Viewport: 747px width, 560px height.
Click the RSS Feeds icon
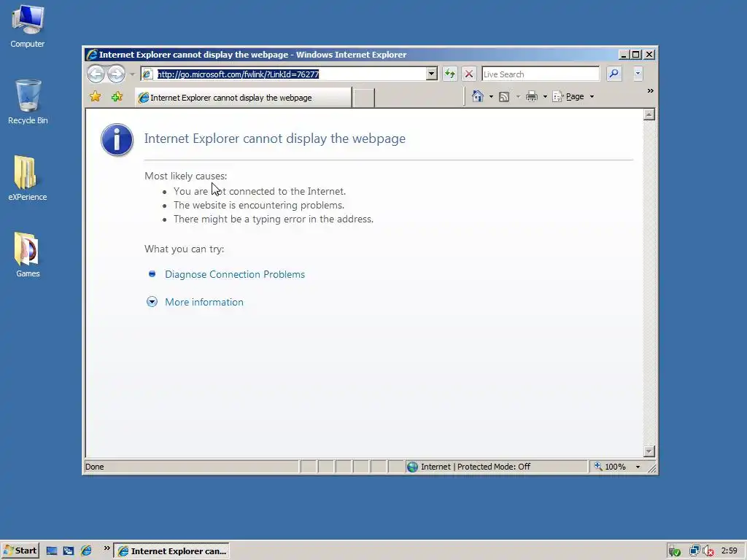504,97
